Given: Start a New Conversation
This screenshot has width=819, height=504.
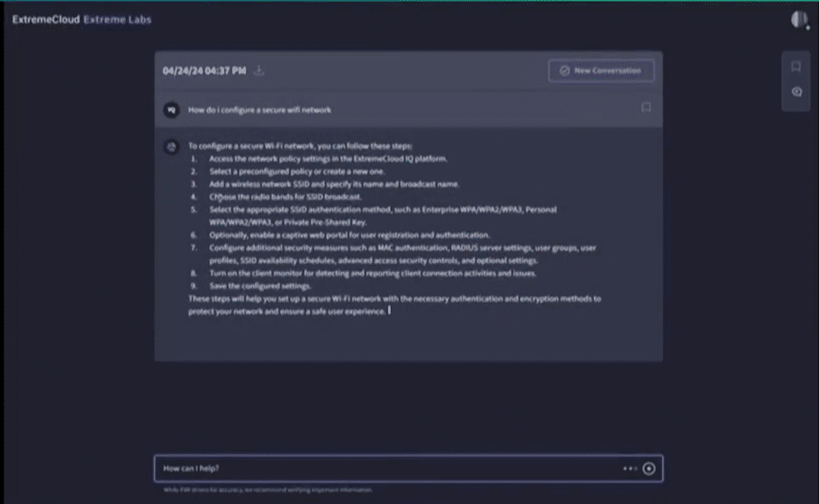Looking at the screenshot, I should tap(600, 71).
